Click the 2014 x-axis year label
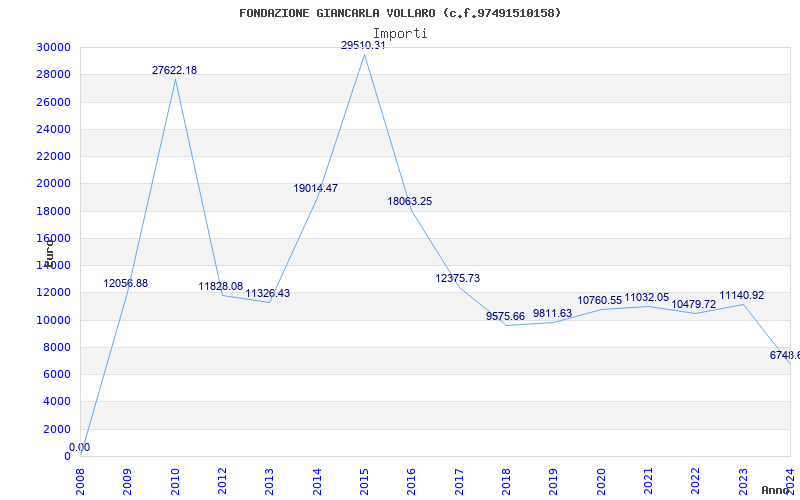Image resolution: width=800 pixels, height=500 pixels. pos(316,482)
